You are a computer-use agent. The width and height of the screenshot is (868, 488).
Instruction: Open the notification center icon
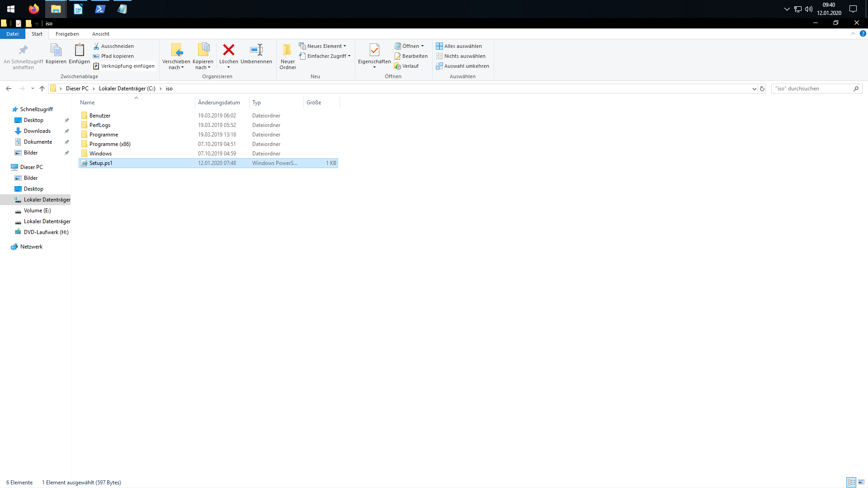853,9
